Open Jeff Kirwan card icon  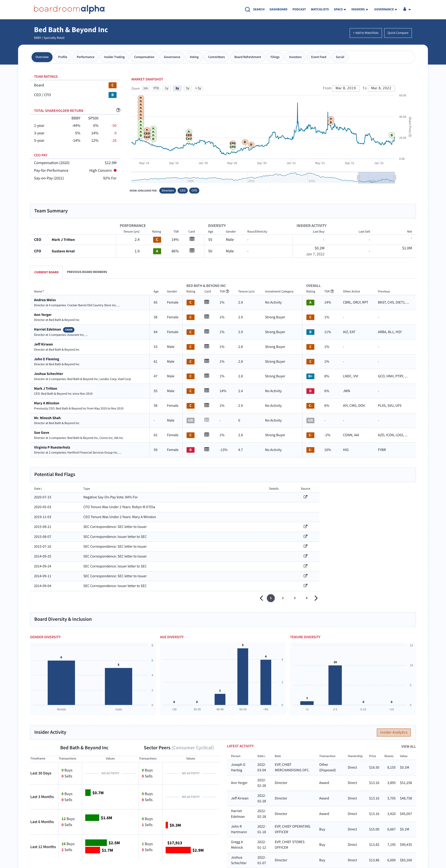tap(207, 346)
